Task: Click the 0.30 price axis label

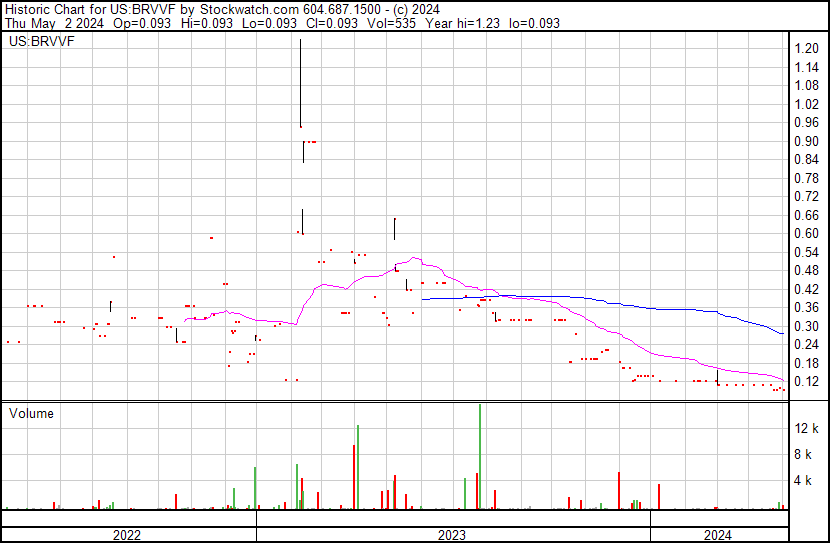Action: (806, 327)
